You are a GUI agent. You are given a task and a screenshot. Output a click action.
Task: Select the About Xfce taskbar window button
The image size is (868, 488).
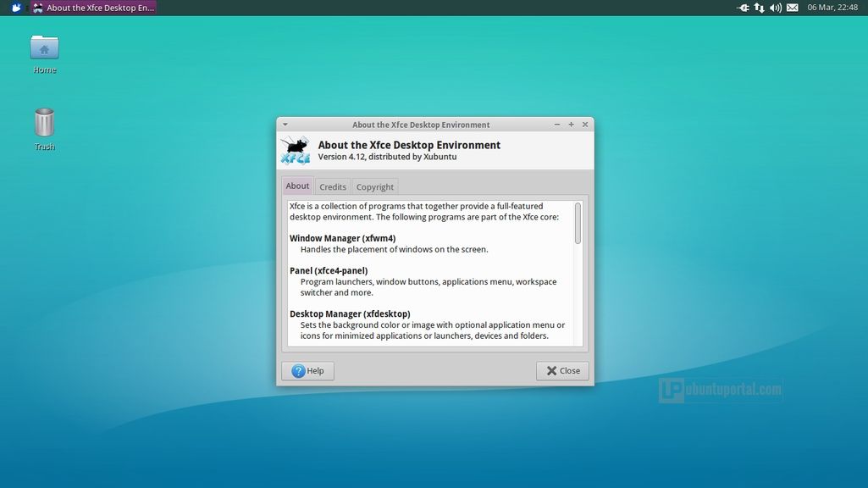(93, 8)
